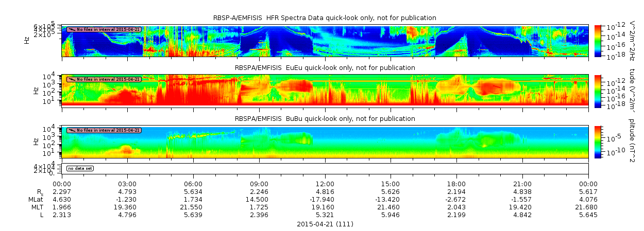Click the Re value 5.634

point(193,192)
